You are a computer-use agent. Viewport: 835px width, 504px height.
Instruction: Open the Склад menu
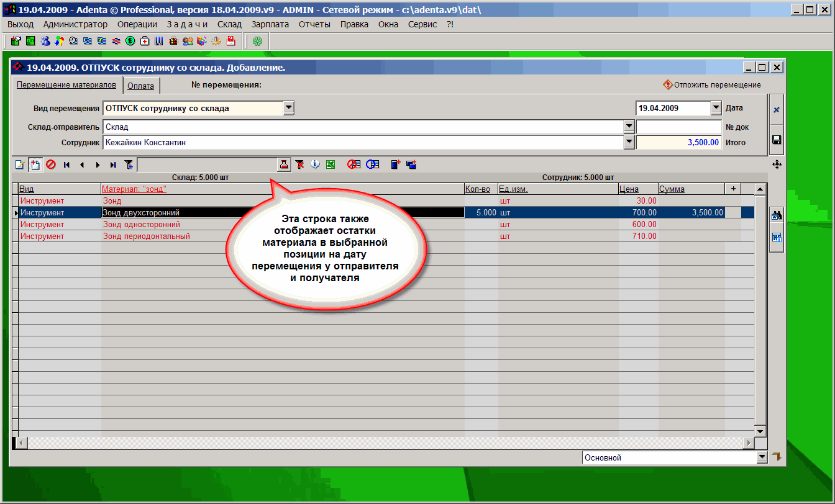tap(229, 24)
